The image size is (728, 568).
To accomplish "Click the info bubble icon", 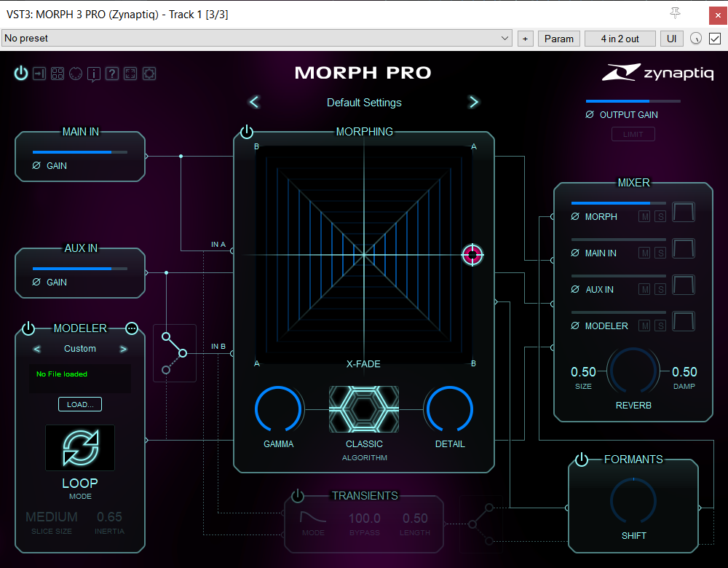I will point(93,73).
